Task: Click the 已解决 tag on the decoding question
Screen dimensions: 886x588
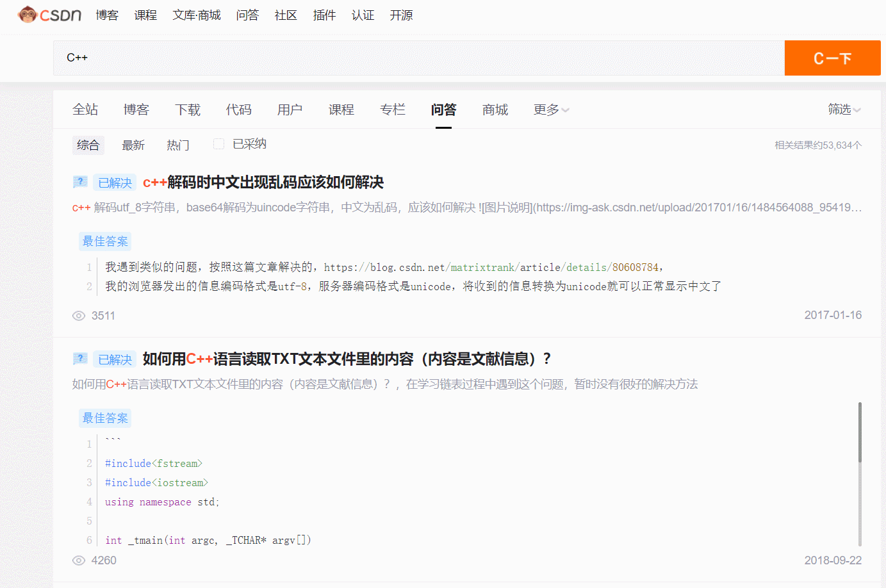Action: pyautogui.click(x=115, y=183)
